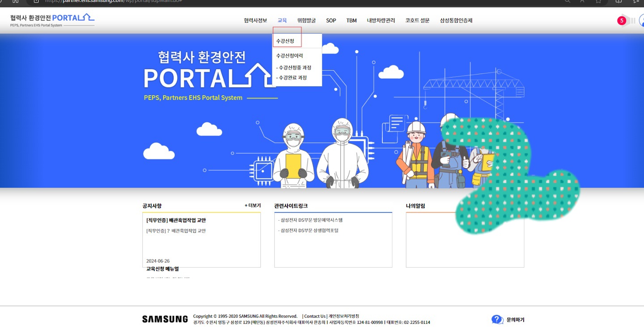644x327 pixels.
Task: Click the browser address bar URL
Action: 114,1
